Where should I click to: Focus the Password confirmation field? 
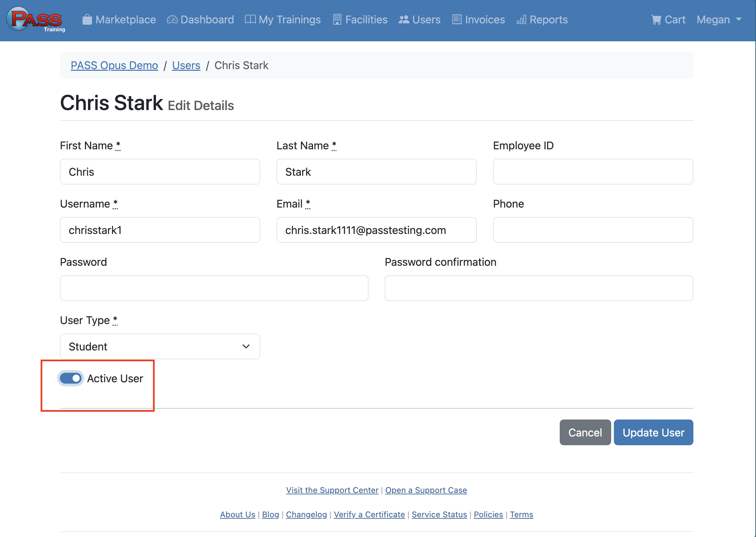(x=538, y=288)
